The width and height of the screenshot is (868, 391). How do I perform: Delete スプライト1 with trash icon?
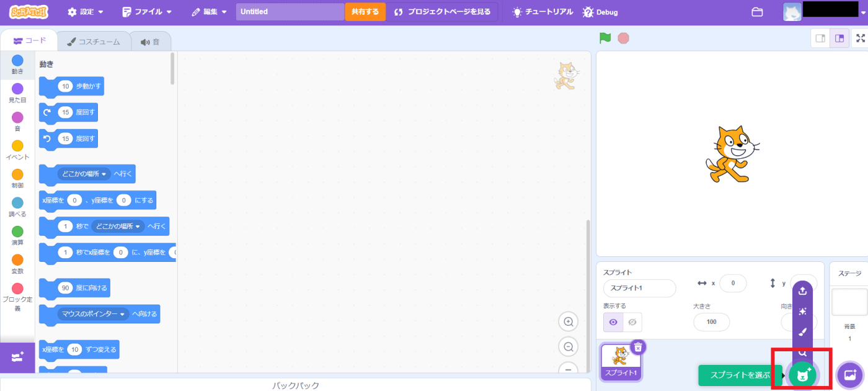pyautogui.click(x=639, y=346)
